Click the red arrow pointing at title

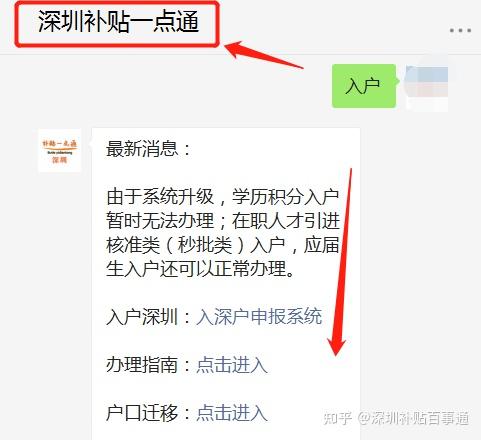pos(264,54)
